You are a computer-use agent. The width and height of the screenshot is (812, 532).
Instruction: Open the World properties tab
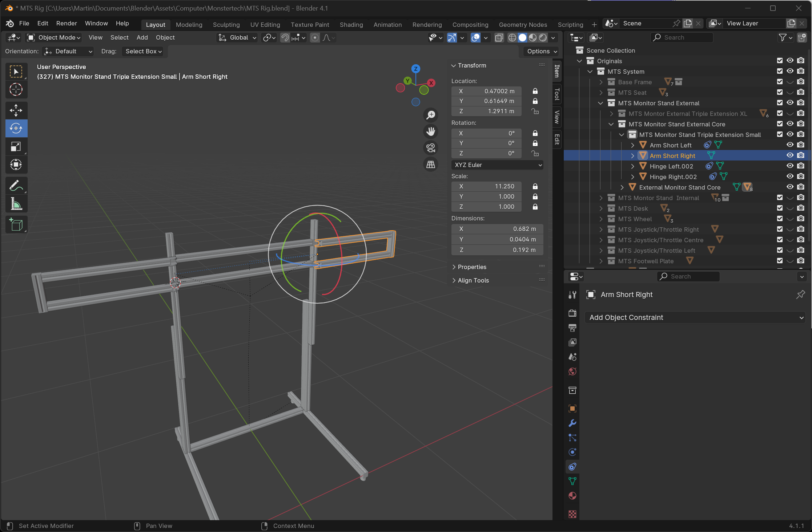pos(572,371)
